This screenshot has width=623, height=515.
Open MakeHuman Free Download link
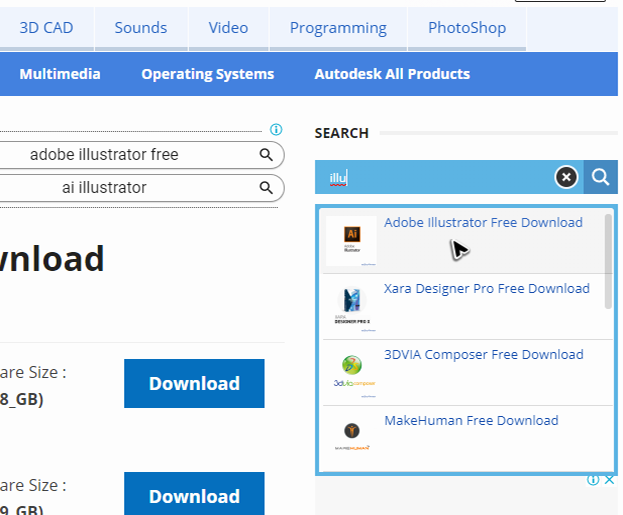point(471,420)
